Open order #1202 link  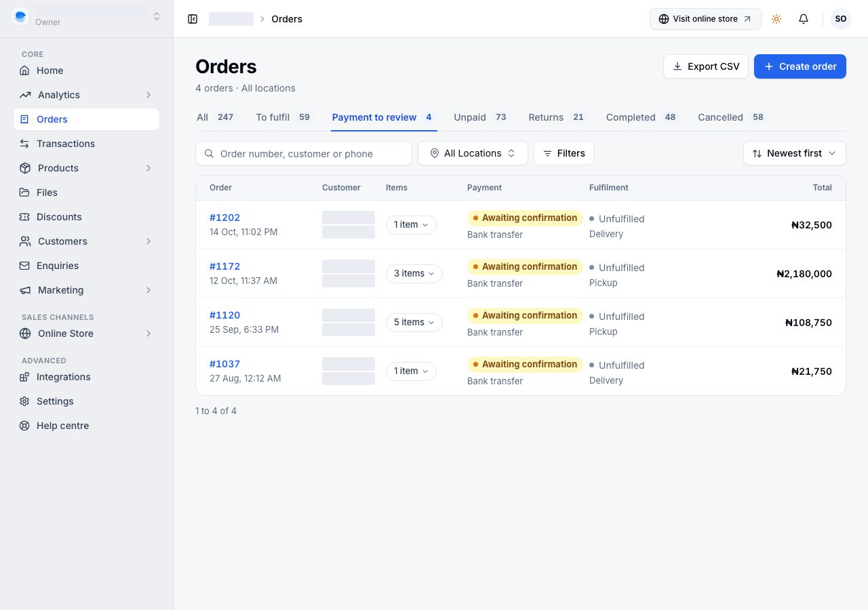pyautogui.click(x=224, y=218)
